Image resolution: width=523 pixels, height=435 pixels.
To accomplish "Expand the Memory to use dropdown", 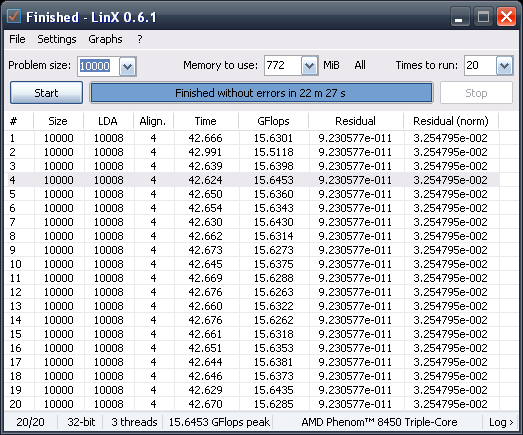I will pyautogui.click(x=309, y=66).
